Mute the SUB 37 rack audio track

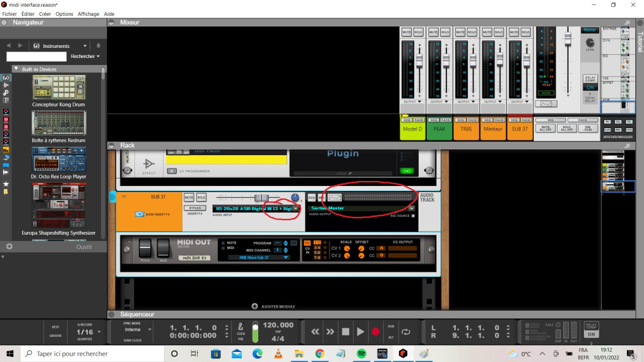(189, 197)
